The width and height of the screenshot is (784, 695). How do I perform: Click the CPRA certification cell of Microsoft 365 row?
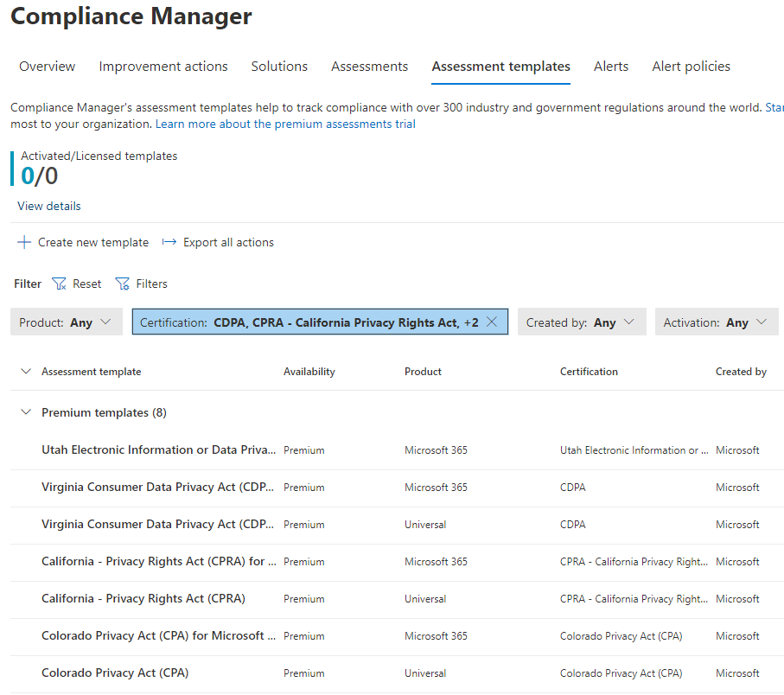point(634,562)
